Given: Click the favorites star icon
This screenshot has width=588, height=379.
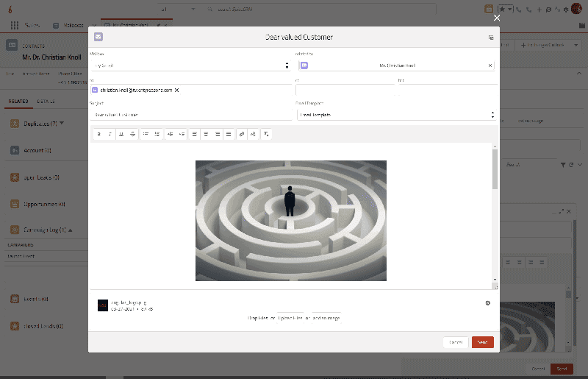Looking at the screenshot, I should click(x=502, y=10).
